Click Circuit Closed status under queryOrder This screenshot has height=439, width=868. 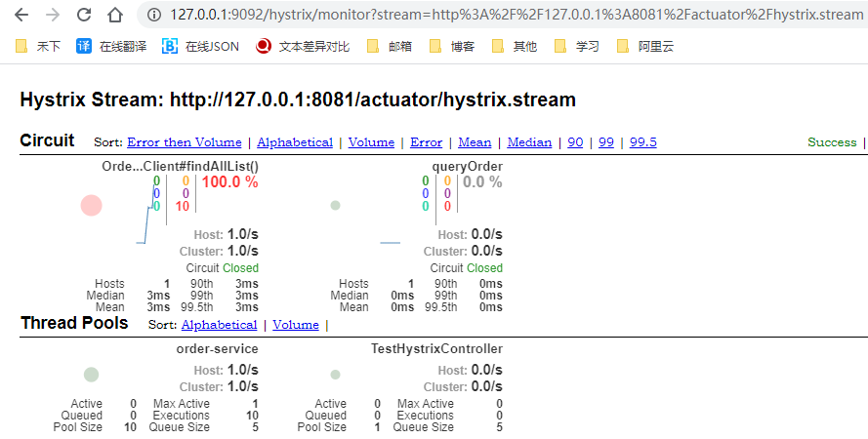(466, 268)
